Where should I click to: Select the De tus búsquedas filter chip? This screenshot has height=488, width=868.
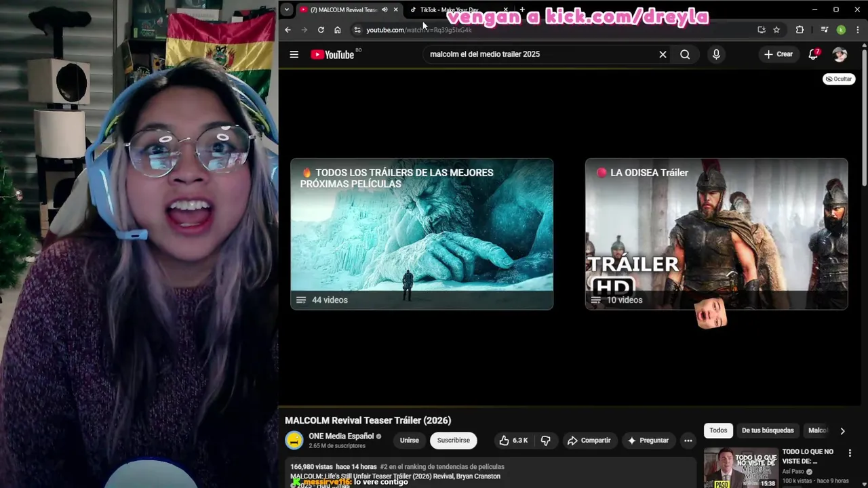pos(768,430)
